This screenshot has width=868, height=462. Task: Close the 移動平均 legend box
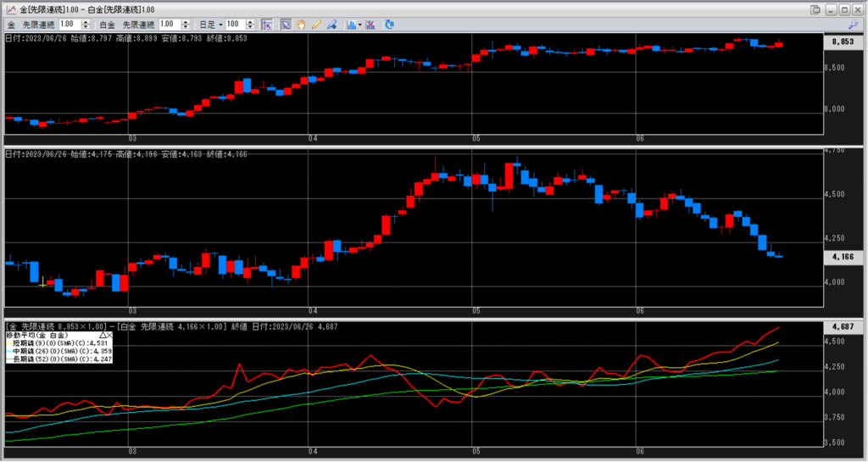(110, 336)
